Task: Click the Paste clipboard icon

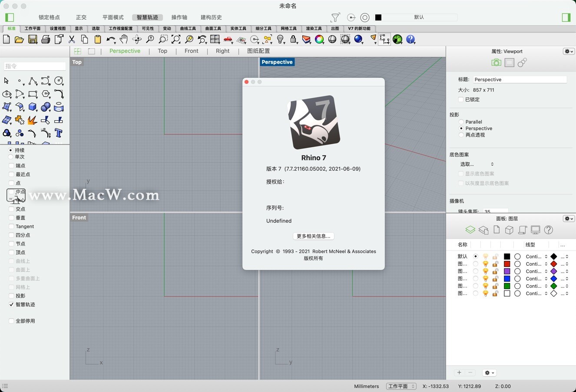Action: point(98,40)
